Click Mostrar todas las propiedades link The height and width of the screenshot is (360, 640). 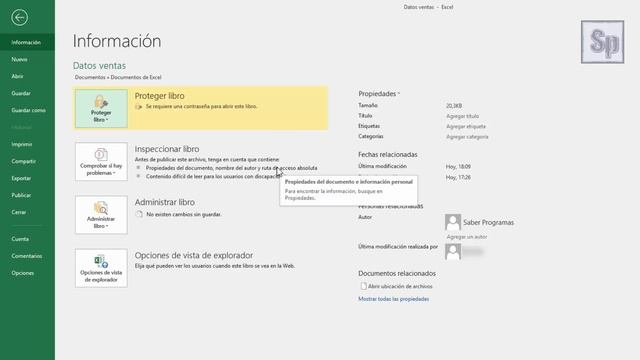pos(393,299)
